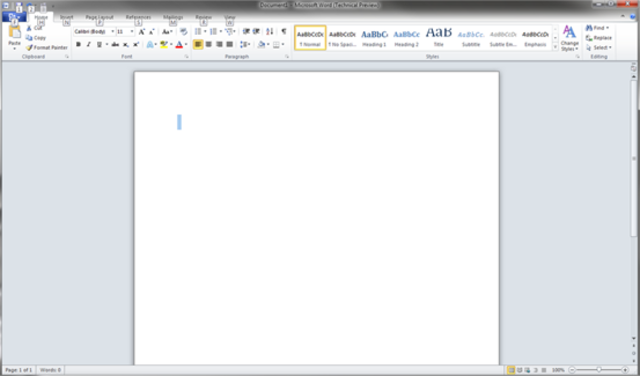Open the multilevel list button

(x=229, y=31)
